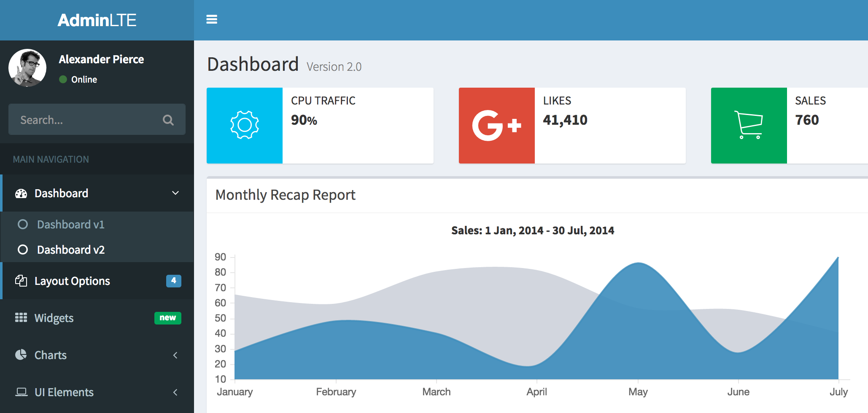Viewport: 868px width, 413px height.
Task: Click the February x-axis label
Action: (x=336, y=392)
